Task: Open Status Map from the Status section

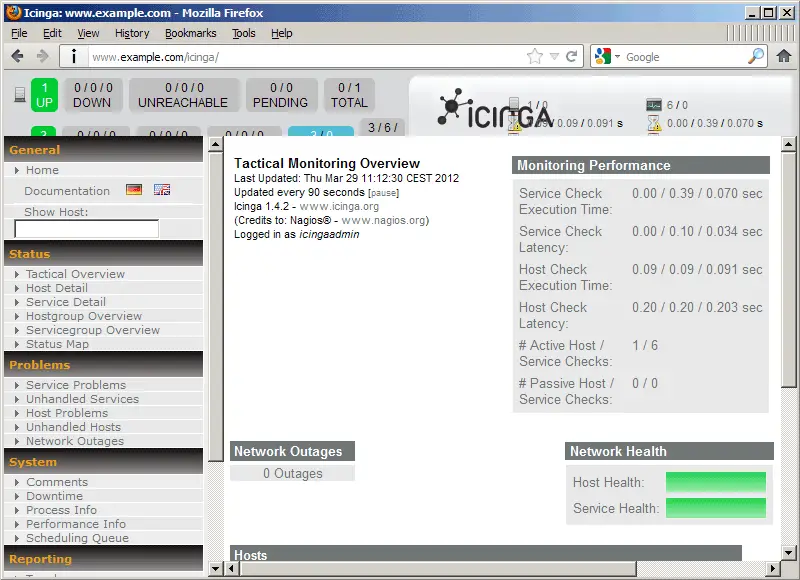Action: 57,344
